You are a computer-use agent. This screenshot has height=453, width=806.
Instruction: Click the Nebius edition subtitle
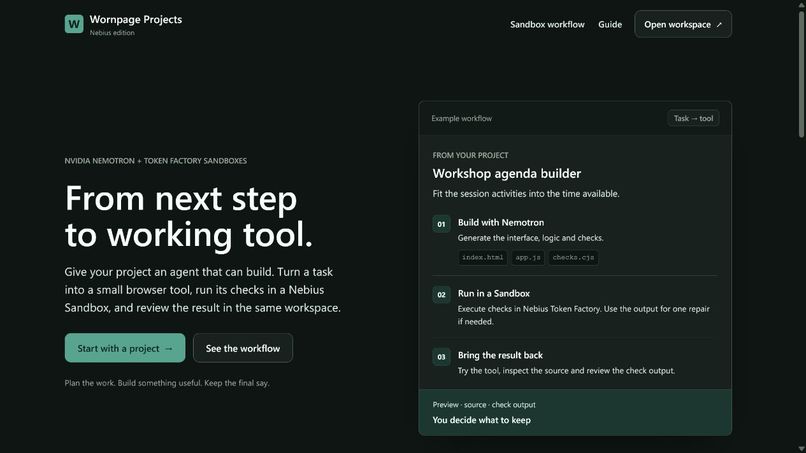[112, 32]
